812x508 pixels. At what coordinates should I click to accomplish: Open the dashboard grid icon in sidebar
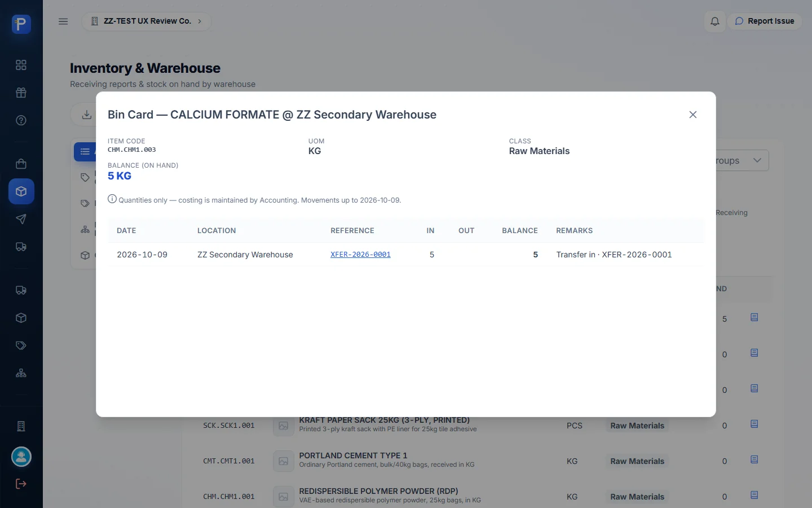pyautogui.click(x=21, y=65)
